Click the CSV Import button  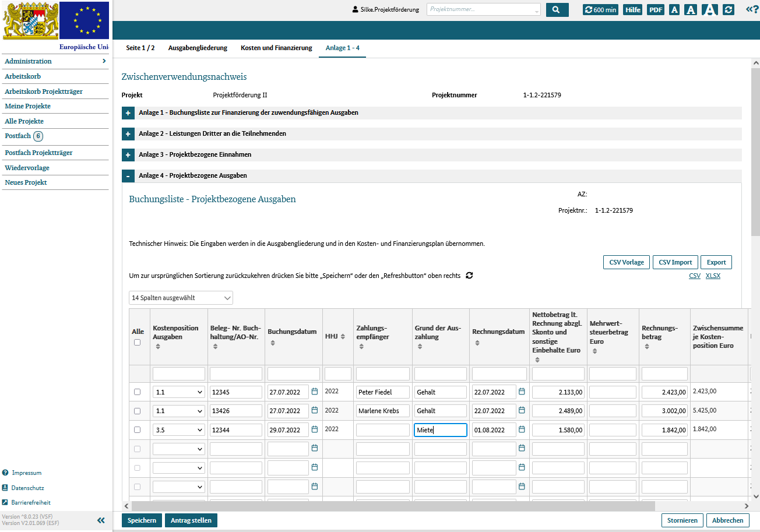click(x=675, y=262)
